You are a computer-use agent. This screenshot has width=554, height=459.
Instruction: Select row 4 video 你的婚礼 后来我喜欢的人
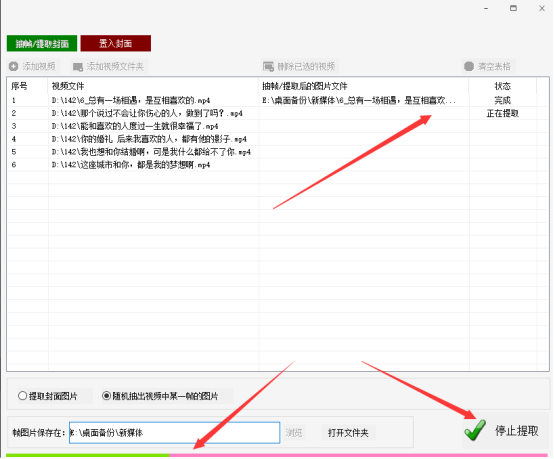coord(149,139)
